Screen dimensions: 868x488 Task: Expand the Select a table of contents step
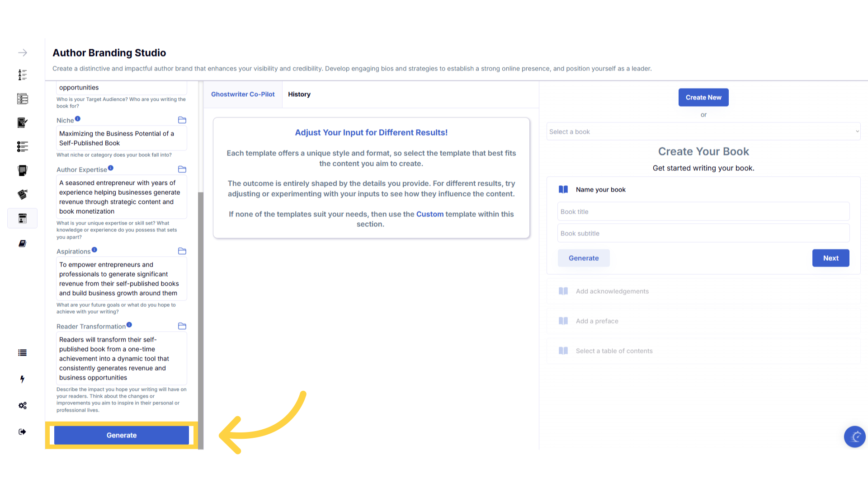pos(614,351)
